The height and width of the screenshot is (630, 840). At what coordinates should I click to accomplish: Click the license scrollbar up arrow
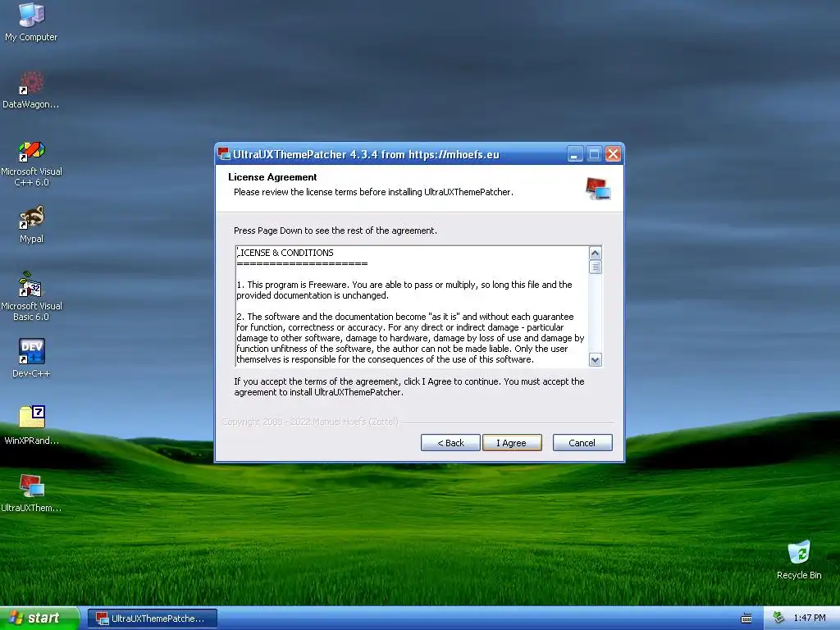(596, 253)
